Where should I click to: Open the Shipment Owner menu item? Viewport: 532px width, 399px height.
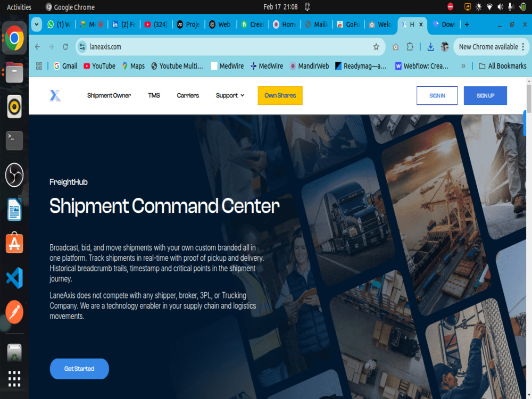click(109, 96)
